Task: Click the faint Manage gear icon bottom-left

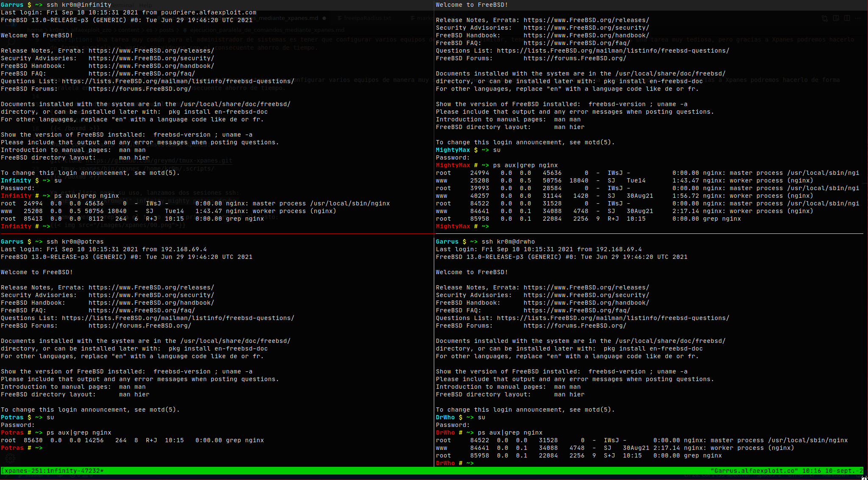Action: [x=10, y=458]
